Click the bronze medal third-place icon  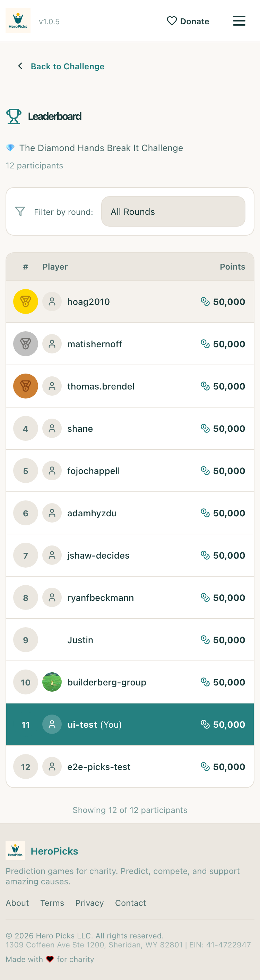[x=26, y=386]
